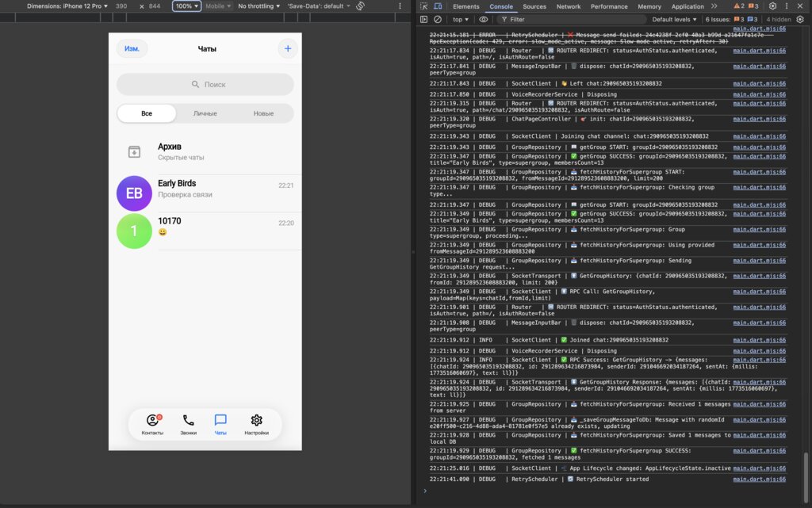This screenshot has height=508, width=812.
Task: Switch to the Application tab
Action: [688, 6]
